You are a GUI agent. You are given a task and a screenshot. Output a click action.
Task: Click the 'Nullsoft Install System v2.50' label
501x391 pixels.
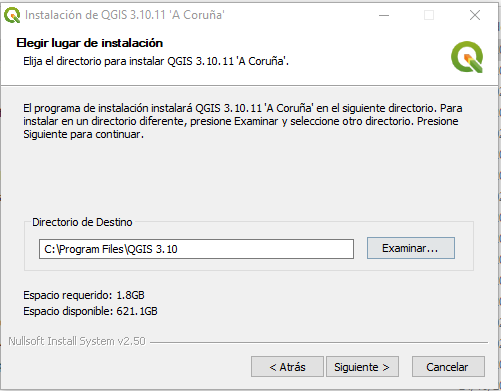point(77,341)
